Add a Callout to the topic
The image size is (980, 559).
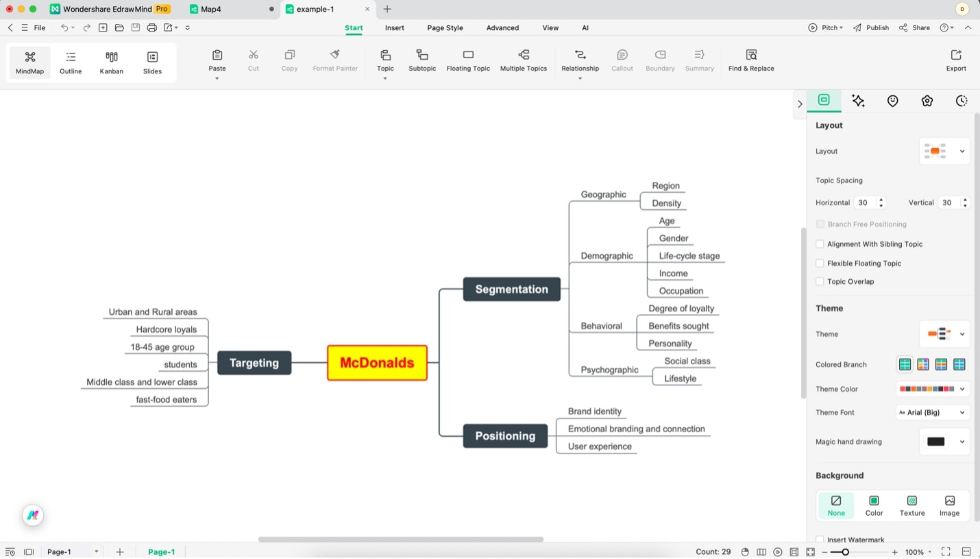coord(622,60)
